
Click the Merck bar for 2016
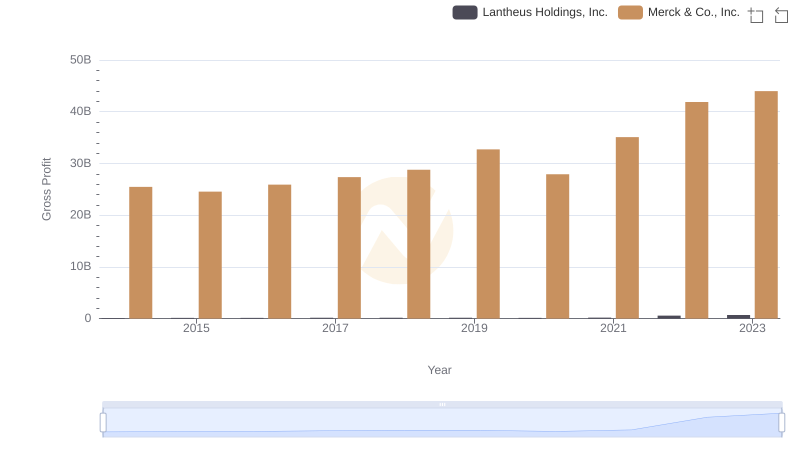pos(280,251)
